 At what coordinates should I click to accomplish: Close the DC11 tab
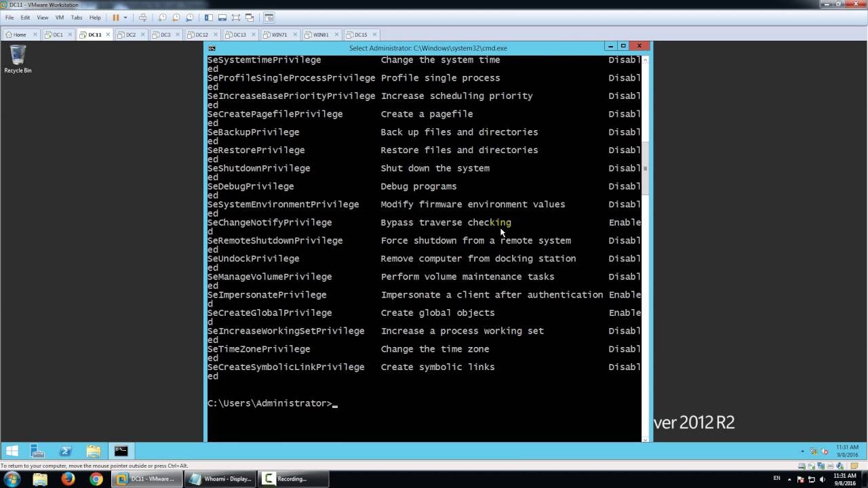[108, 35]
